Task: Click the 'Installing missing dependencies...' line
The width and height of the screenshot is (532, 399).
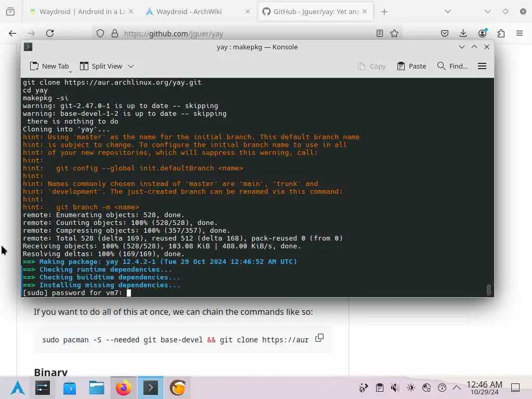Action: [x=101, y=285]
